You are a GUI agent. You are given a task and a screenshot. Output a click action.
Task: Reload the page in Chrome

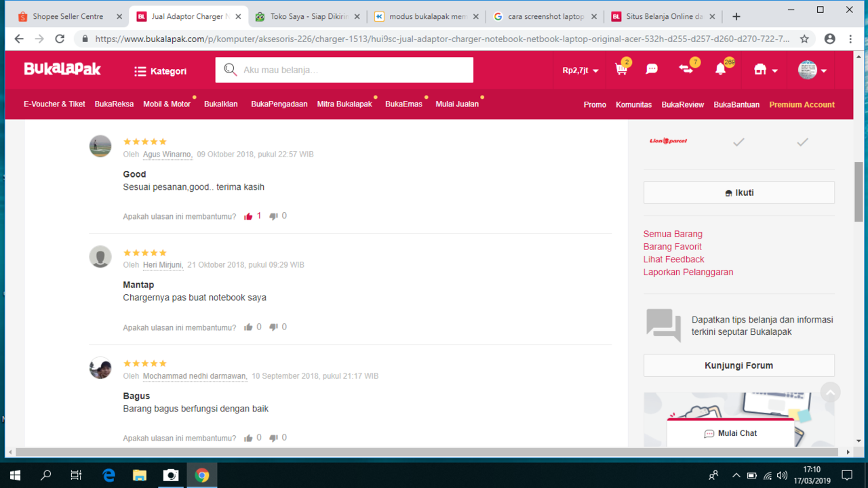click(60, 39)
